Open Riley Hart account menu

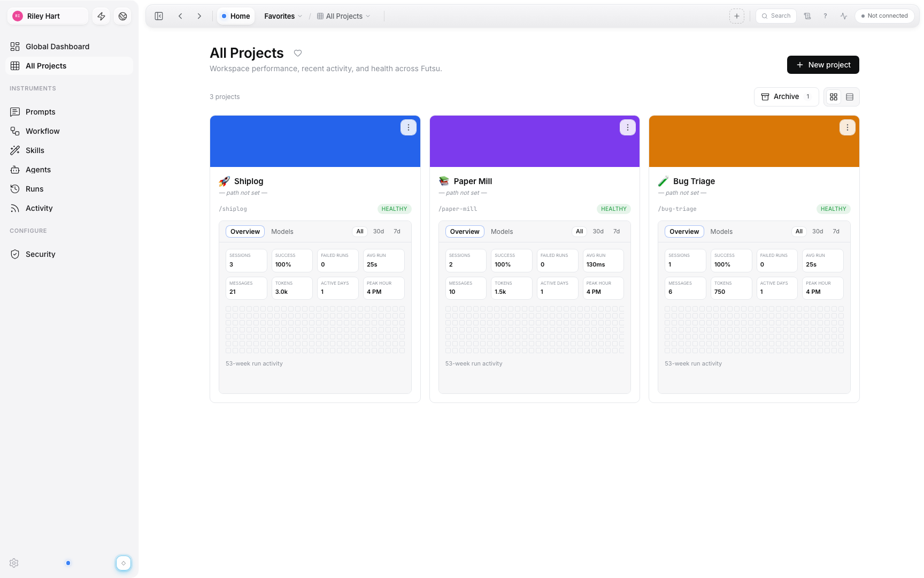tap(48, 16)
